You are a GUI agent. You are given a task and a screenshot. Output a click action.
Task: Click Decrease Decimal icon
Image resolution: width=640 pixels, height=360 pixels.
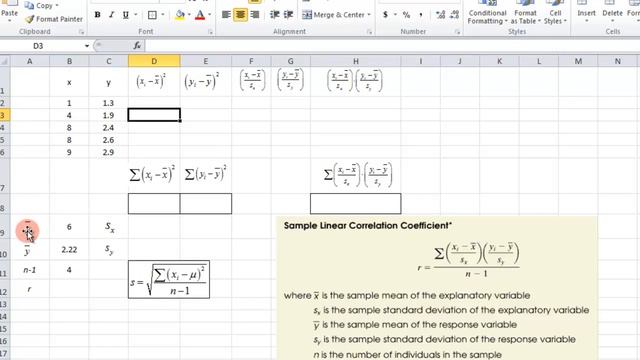coord(454,15)
